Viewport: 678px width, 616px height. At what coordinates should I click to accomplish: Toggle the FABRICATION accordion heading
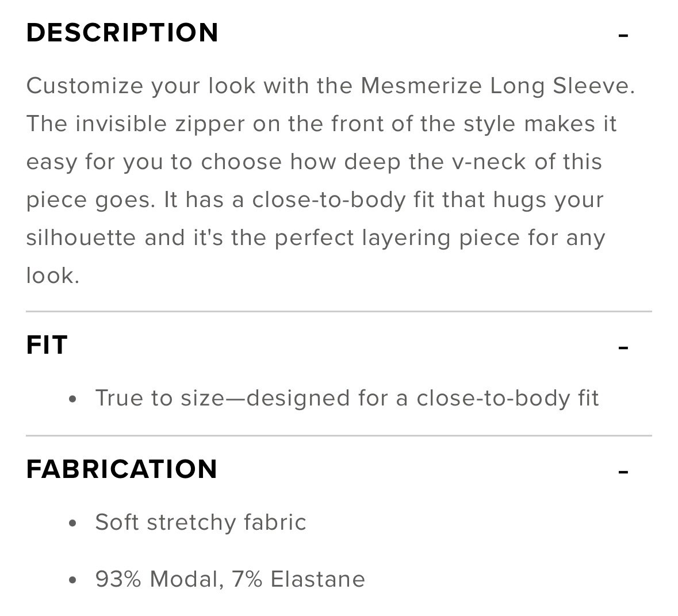tap(121, 469)
